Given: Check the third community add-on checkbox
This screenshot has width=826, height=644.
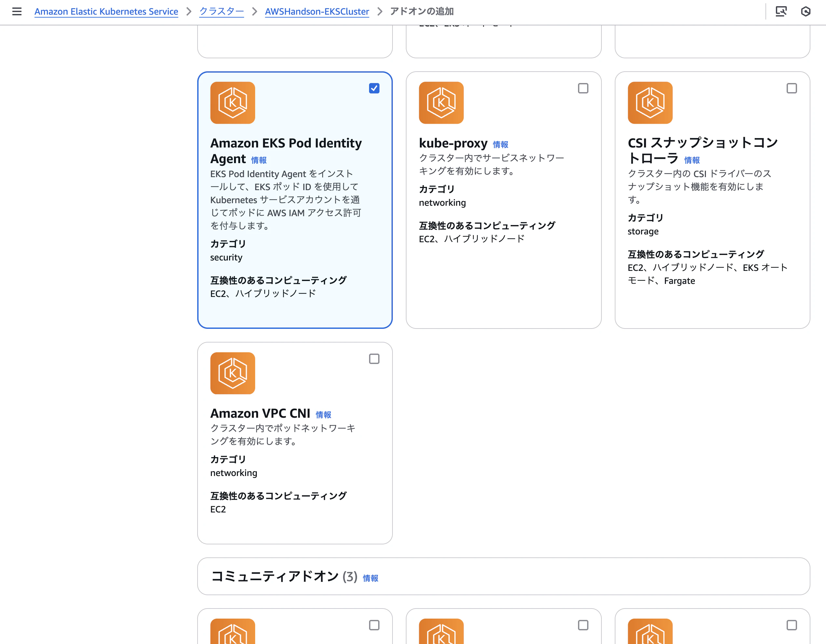Looking at the screenshot, I should click(x=792, y=625).
